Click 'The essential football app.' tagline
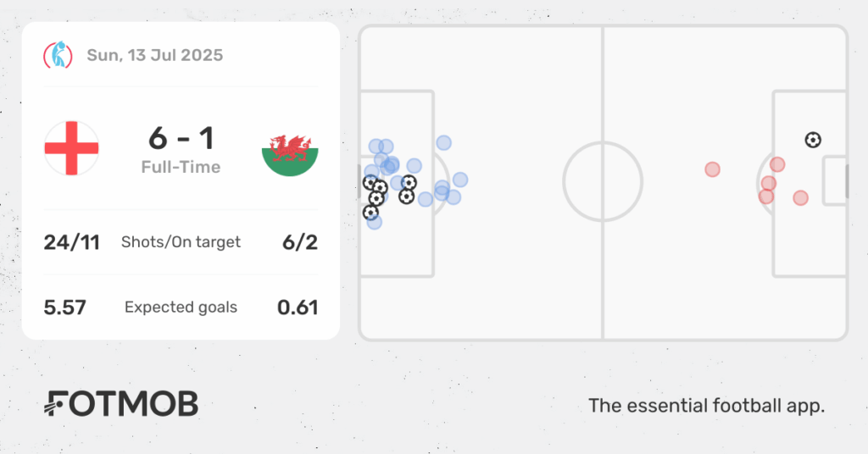The height and width of the screenshot is (454, 868). pyautogui.click(x=707, y=406)
